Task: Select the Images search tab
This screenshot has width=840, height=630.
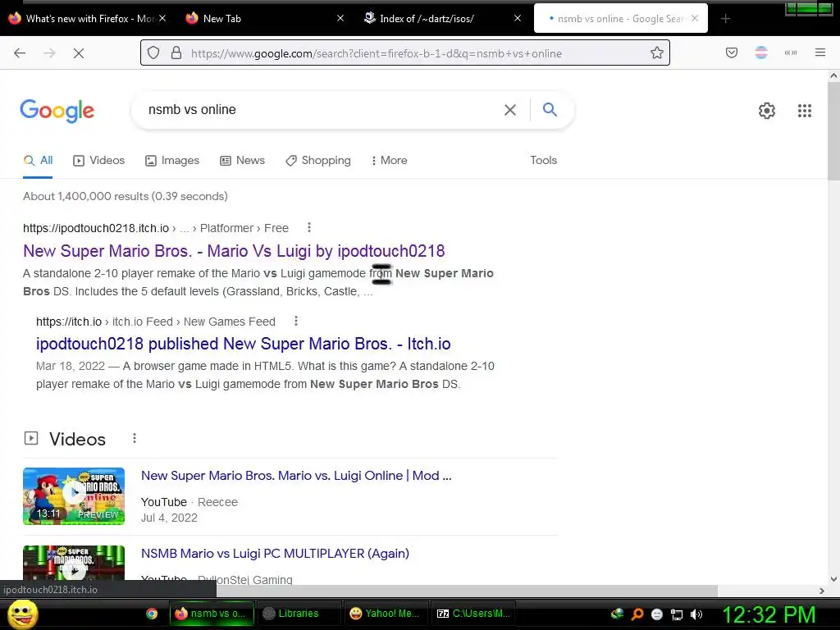Action: tap(172, 160)
